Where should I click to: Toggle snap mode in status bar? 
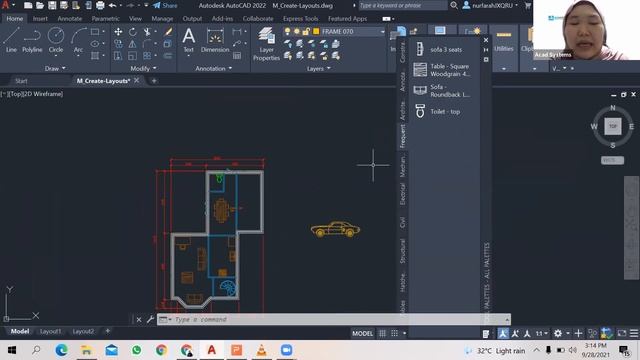(x=394, y=333)
